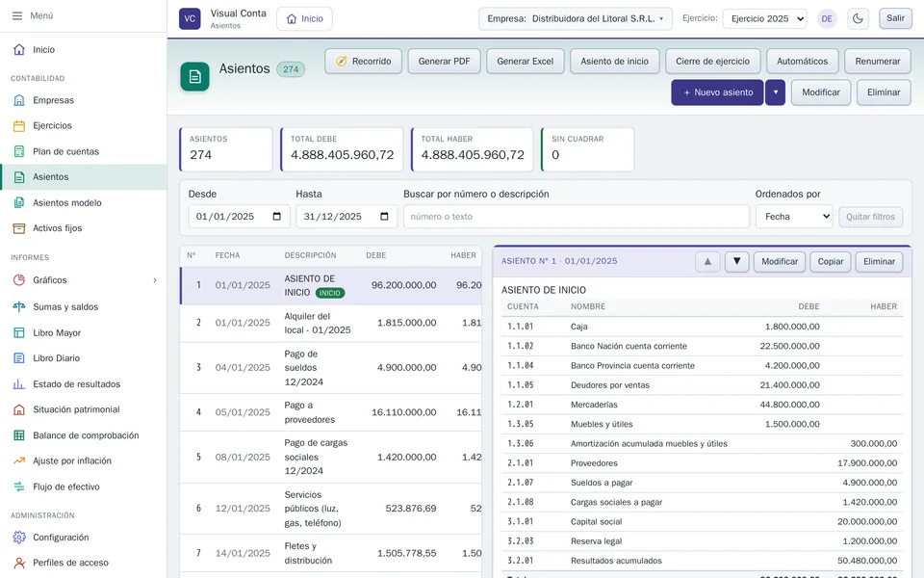Open Asientos modelo in the sidebar
Viewport: 924px width, 578px height.
[x=83, y=203]
